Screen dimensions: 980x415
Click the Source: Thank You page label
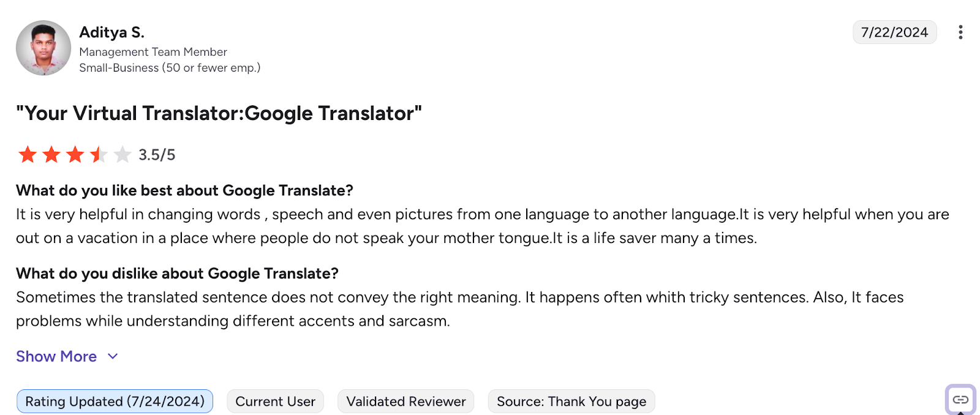[x=570, y=401]
